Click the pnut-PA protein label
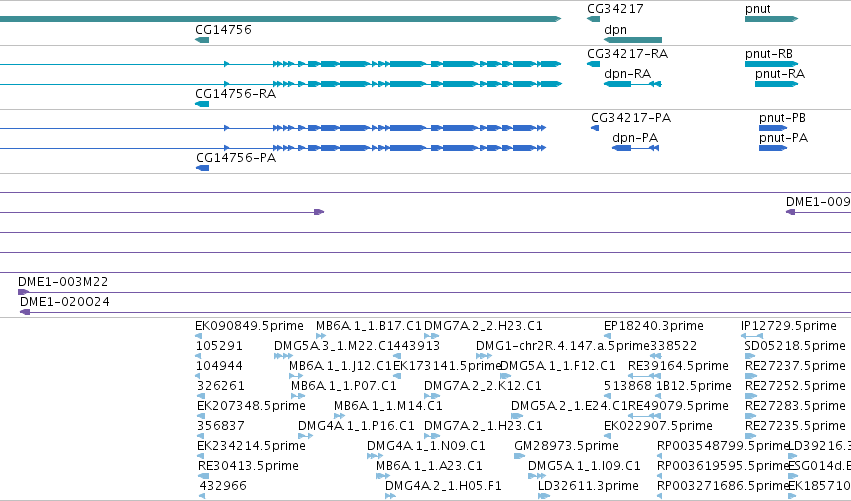851x501 pixels. tap(783, 138)
